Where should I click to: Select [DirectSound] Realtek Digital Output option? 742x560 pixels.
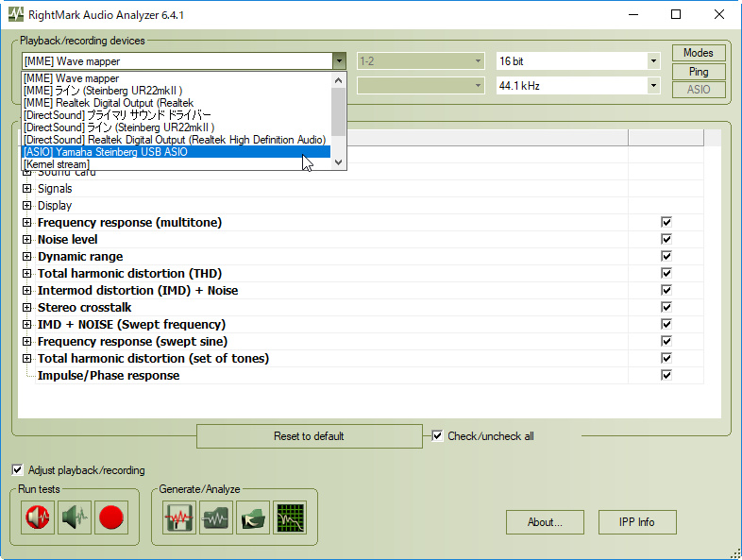[177, 140]
